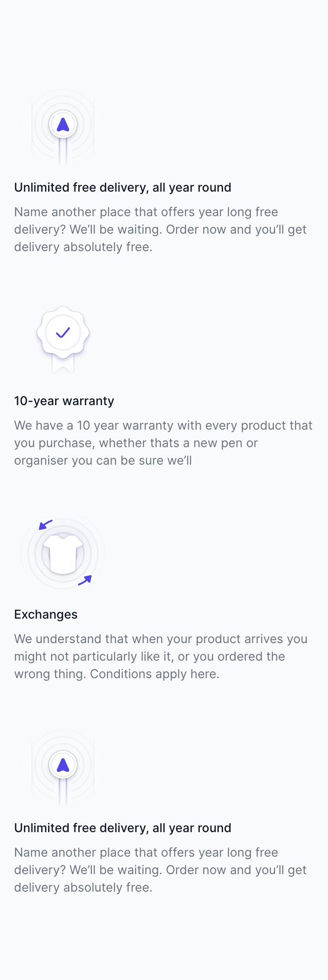328x980 pixels.
Task: Click the 'Conditions apply here.' sentence
Action: [154, 674]
